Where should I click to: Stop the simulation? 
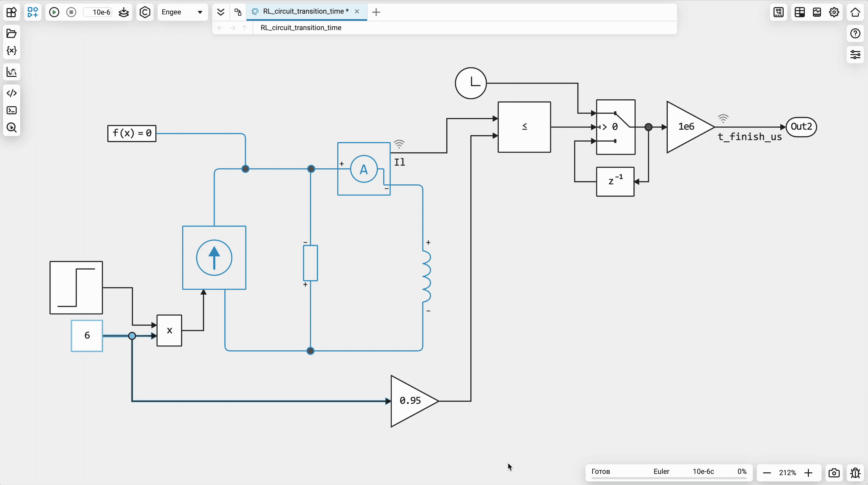pyautogui.click(x=71, y=12)
